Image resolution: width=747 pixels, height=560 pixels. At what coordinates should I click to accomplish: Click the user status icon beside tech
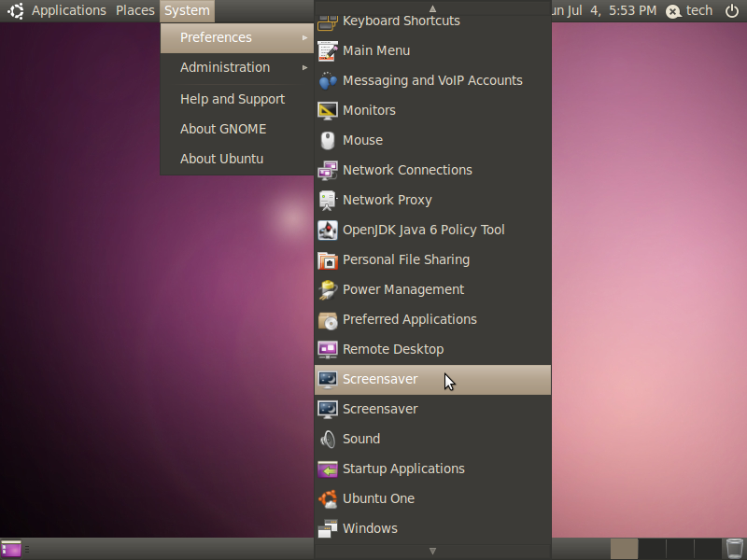pyautogui.click(x=673, y=11)
